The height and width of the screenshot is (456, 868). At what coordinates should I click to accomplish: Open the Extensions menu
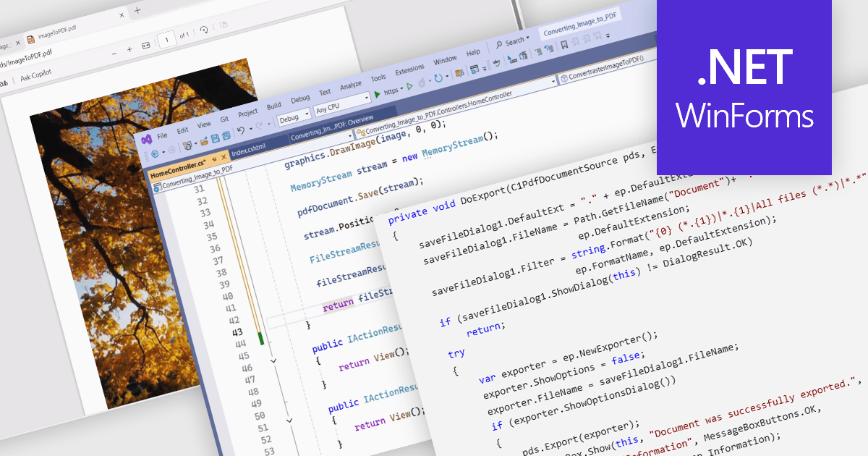[409, 69]
